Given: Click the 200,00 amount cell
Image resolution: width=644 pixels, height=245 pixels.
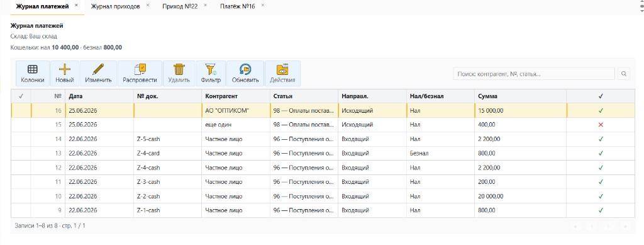Looking at the screenshot, I should coord(520,181).
